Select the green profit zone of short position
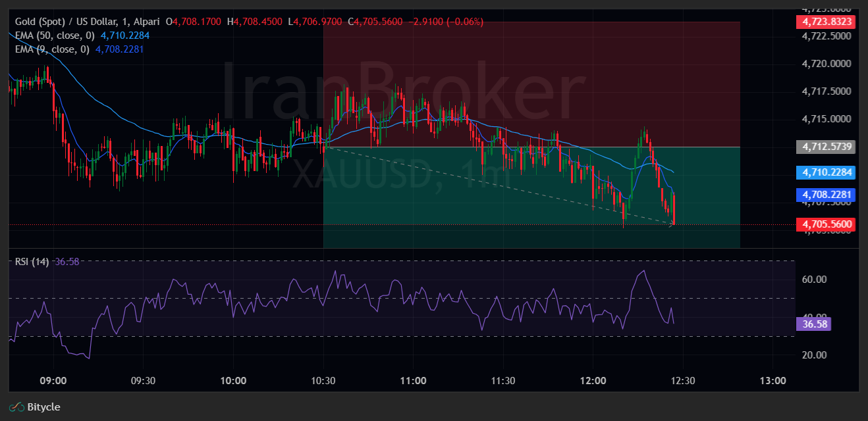 (x=531, y=197)
